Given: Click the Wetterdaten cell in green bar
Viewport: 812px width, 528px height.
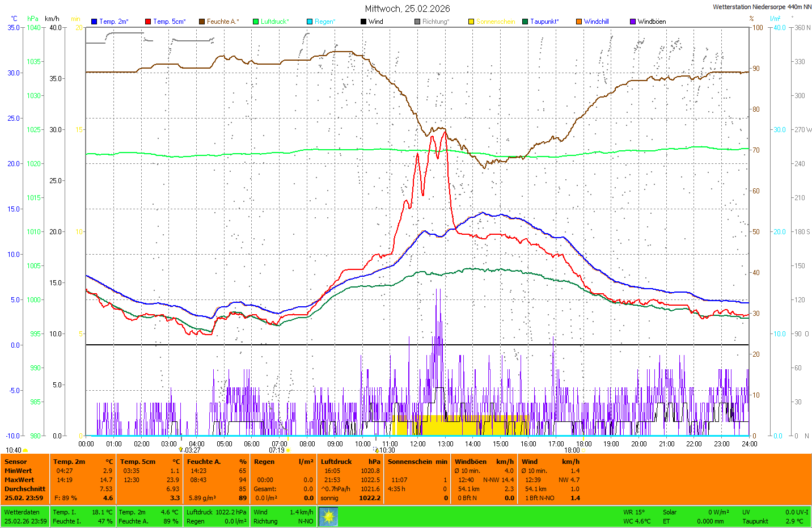Looking at the screenshot, I should pos(22,512).
